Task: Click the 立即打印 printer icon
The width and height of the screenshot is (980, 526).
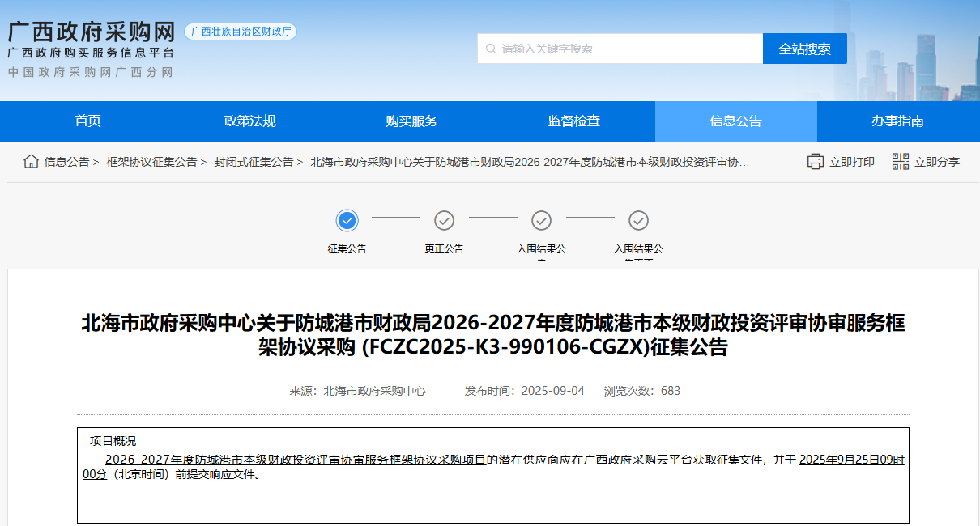Action: [x=816, y=161]
